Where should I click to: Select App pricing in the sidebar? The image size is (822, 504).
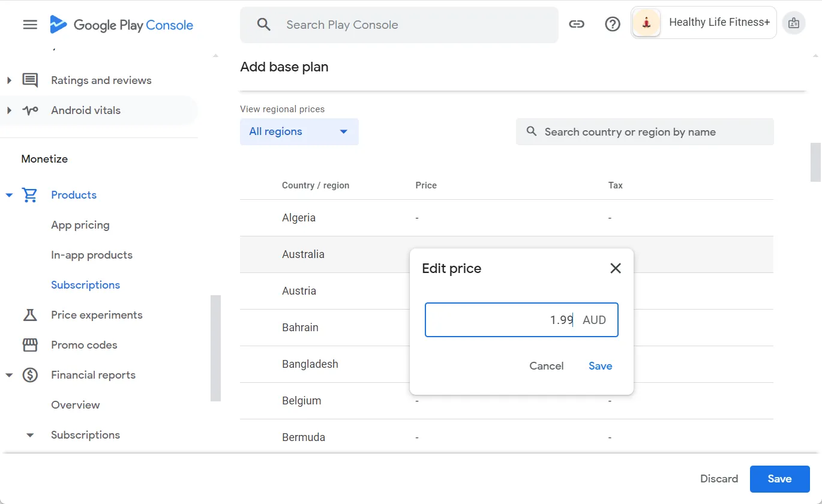[80, 224]
